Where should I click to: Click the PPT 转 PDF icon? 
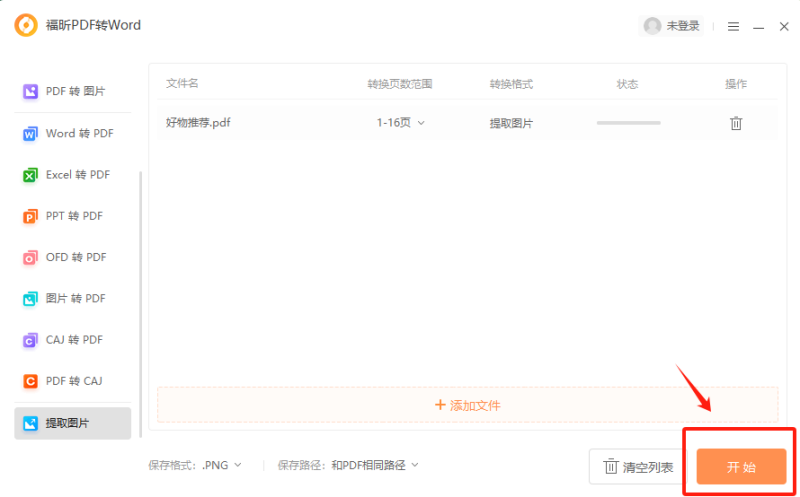(30, 216)
